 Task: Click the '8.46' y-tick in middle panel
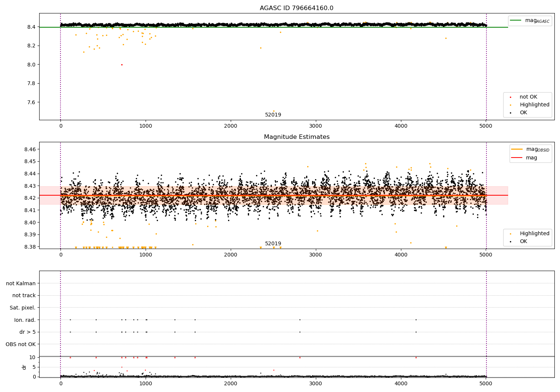tap(29, 149)
